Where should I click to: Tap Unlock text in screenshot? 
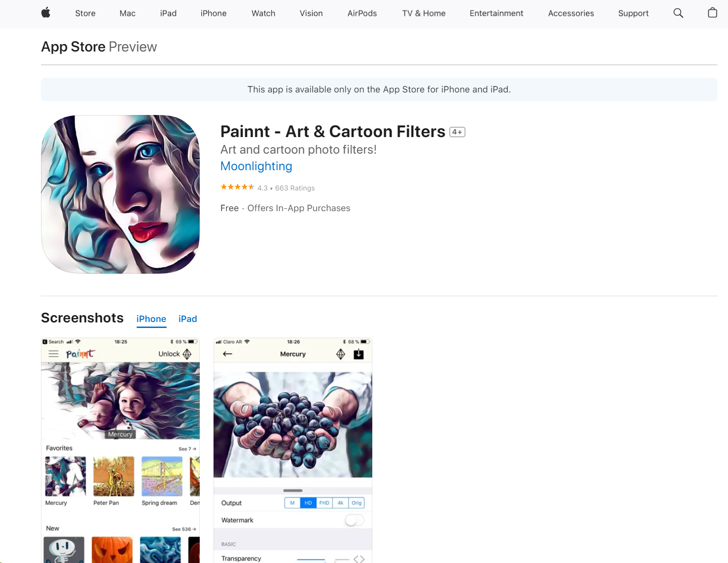click(x=169, y=354)
